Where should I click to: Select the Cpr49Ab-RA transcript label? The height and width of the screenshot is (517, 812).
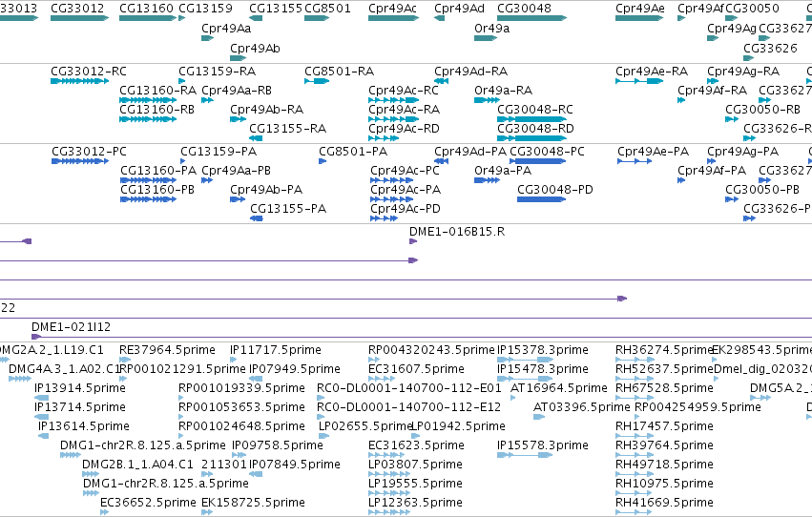click(x=267, y=110)
